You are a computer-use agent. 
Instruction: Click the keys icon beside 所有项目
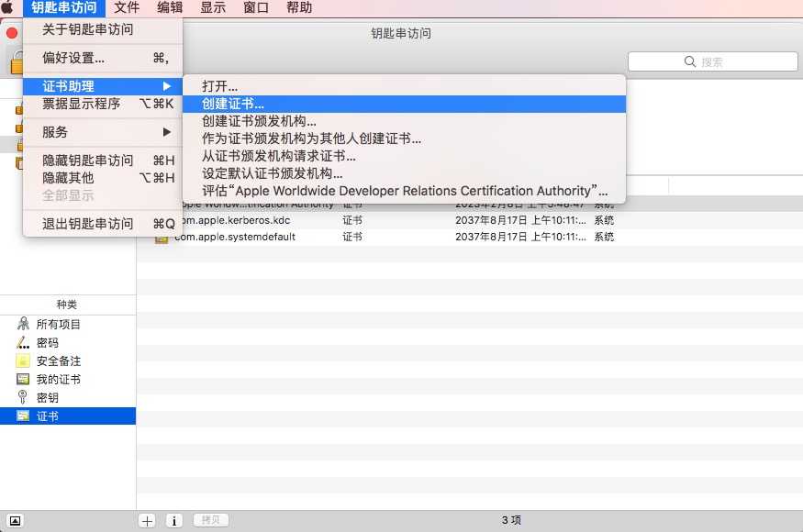[23, 324]
